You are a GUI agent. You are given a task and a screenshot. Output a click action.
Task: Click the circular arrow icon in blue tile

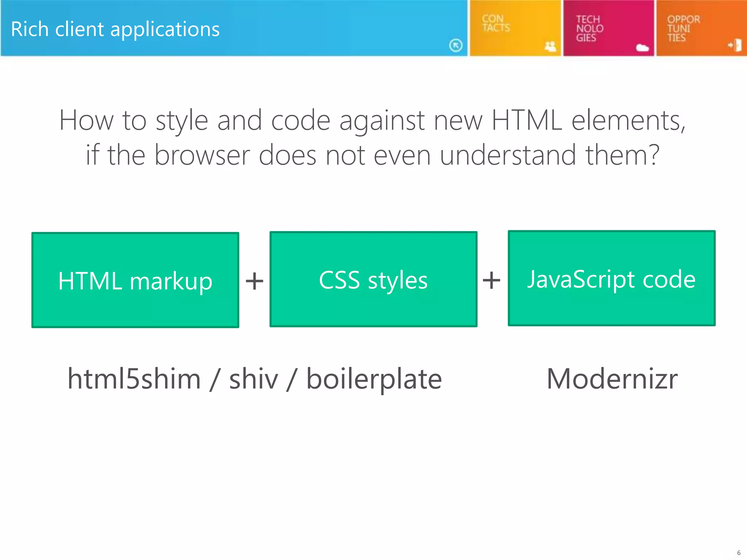(456, 46)
